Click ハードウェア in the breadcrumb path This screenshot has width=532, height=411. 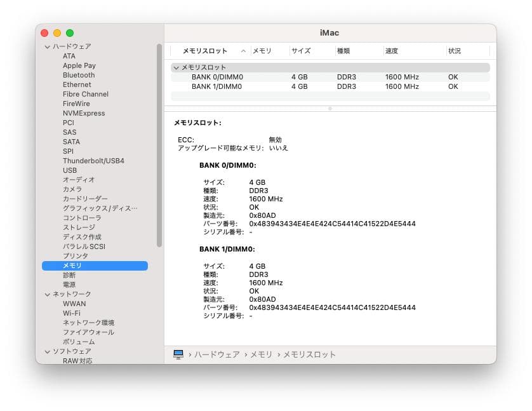tap(215, 354)
